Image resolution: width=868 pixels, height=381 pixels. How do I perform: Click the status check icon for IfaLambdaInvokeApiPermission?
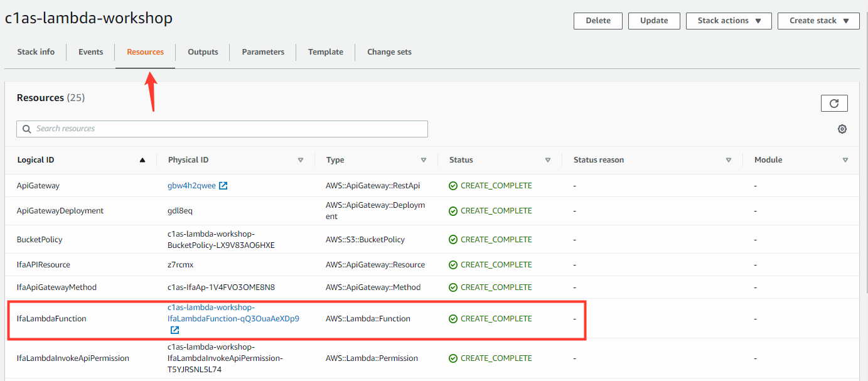click(453, 358)
